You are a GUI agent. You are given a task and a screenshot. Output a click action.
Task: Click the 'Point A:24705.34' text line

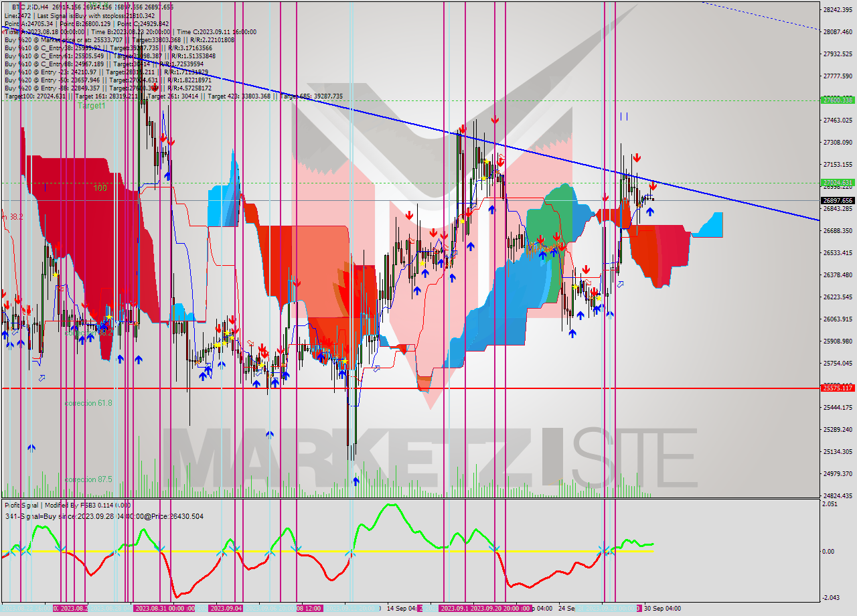[x=86, y=23]
